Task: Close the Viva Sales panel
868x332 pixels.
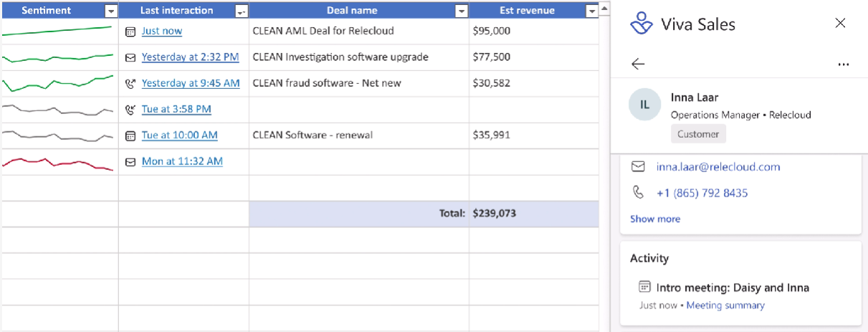Action: pos(841,23)
